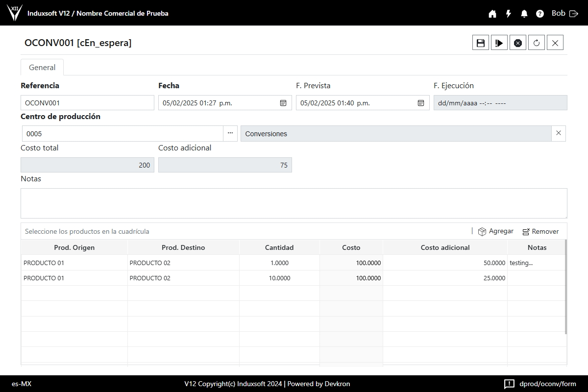Click the execute order play icon
588x392 pixels.
click(499, 43)
